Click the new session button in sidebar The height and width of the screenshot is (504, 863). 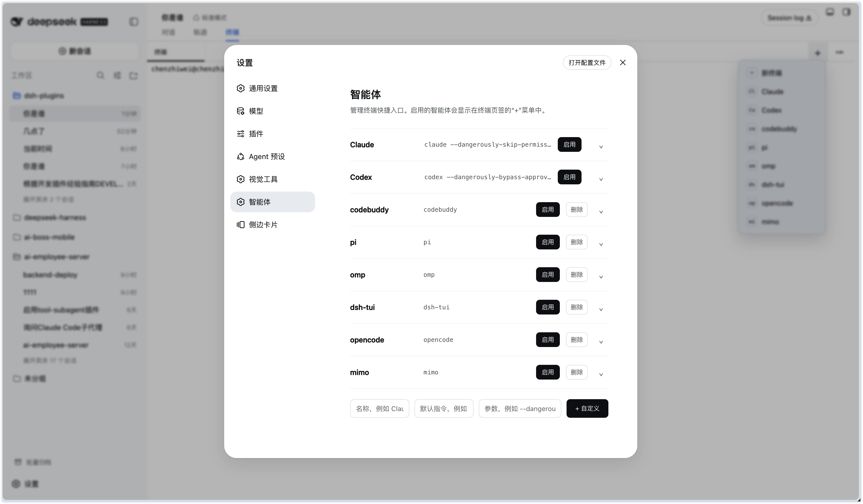pos(75,51)
